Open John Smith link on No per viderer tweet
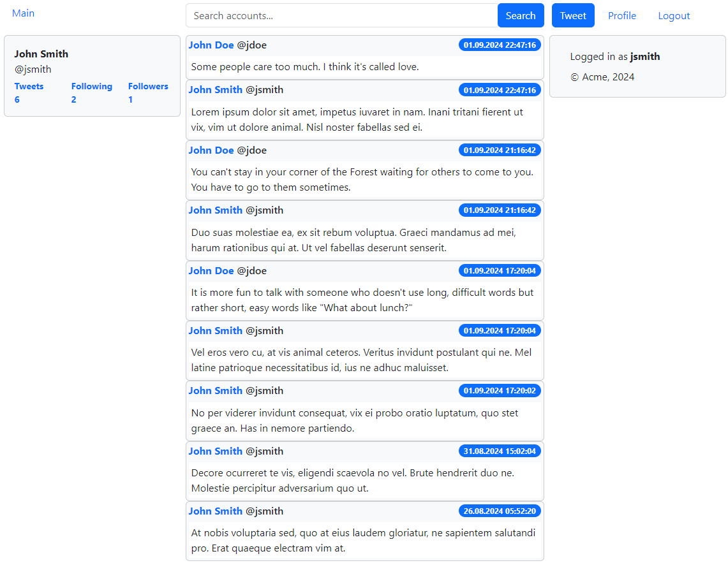This screenshot has width=728, height=563. pos(216,390)
